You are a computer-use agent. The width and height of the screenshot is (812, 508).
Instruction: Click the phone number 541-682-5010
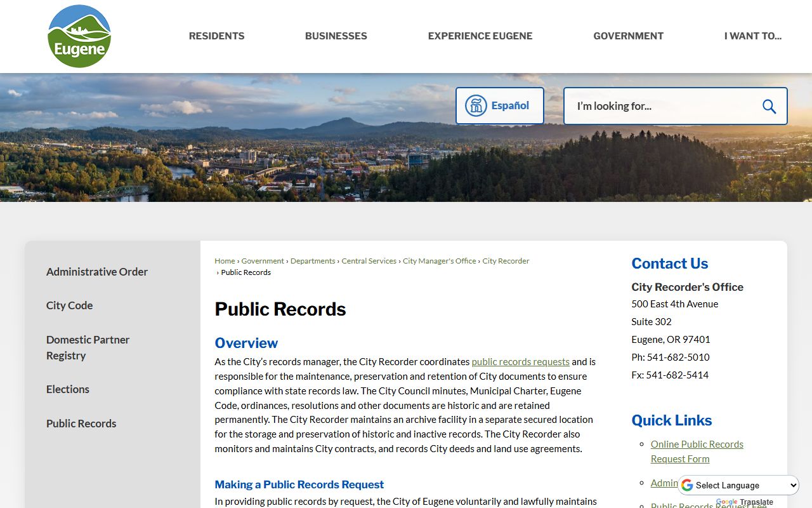[x=678, y=358]
